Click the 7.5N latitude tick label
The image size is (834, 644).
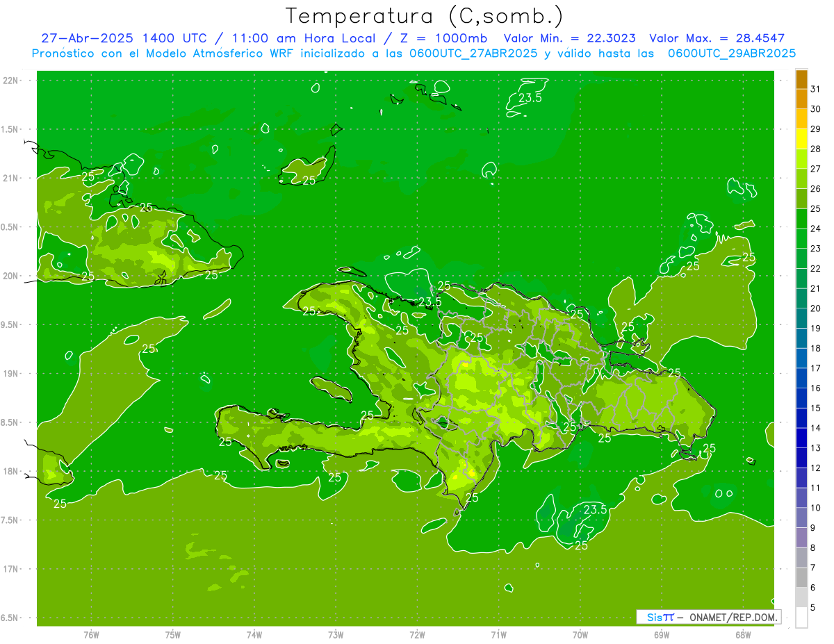10,520
